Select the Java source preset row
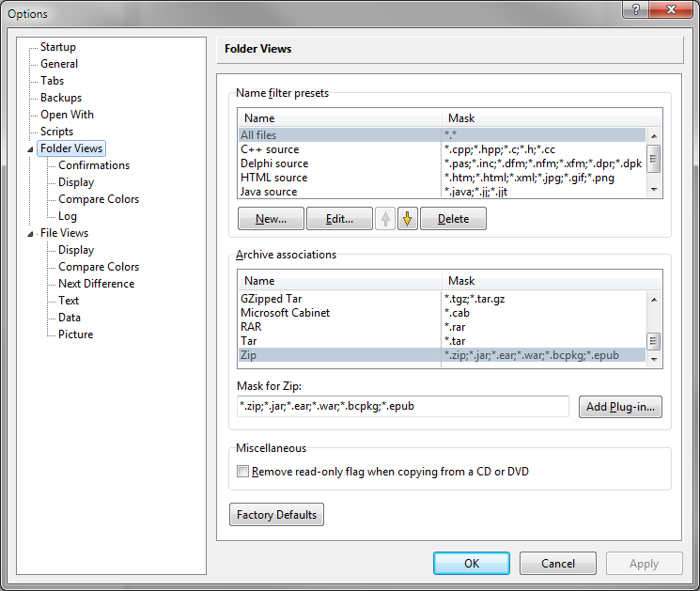 [x=442, y=192]
